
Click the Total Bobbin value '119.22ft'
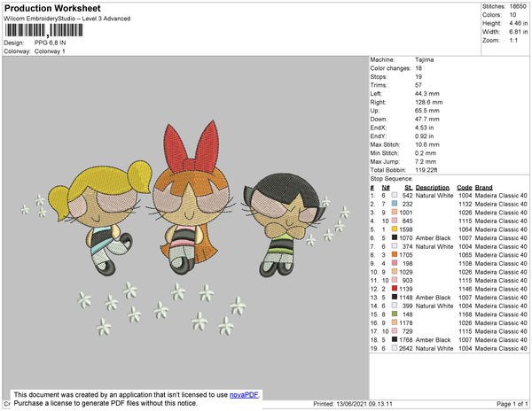[x=426, y=170]
